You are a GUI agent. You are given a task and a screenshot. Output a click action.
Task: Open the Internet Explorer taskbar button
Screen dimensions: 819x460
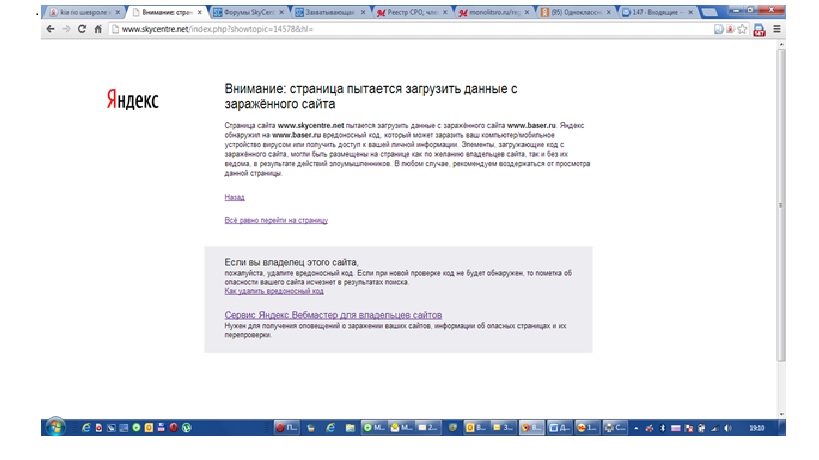[x=330, y=428]
